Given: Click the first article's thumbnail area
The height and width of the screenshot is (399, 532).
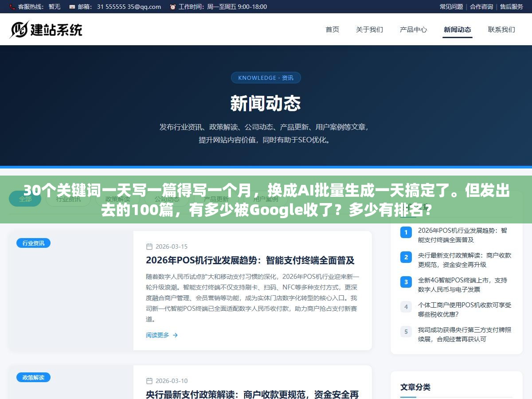Looking at the screenshot, I should click(71, 290).
